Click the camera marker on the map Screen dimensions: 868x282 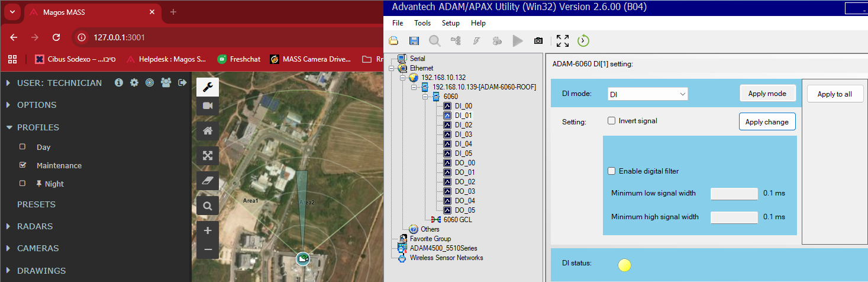303,259
